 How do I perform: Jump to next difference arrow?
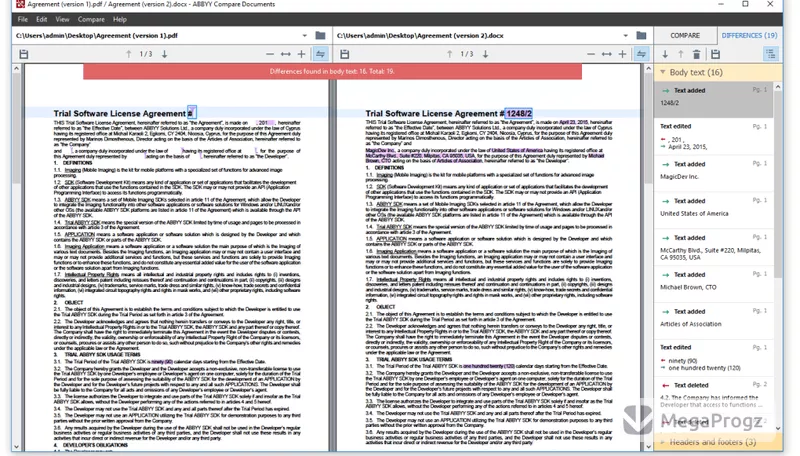coord(665,54)
